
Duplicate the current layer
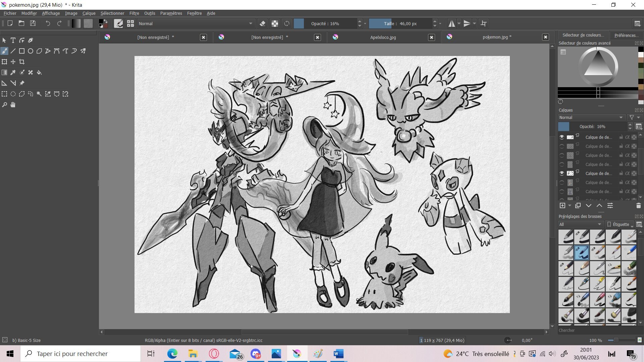click(578, 205)
